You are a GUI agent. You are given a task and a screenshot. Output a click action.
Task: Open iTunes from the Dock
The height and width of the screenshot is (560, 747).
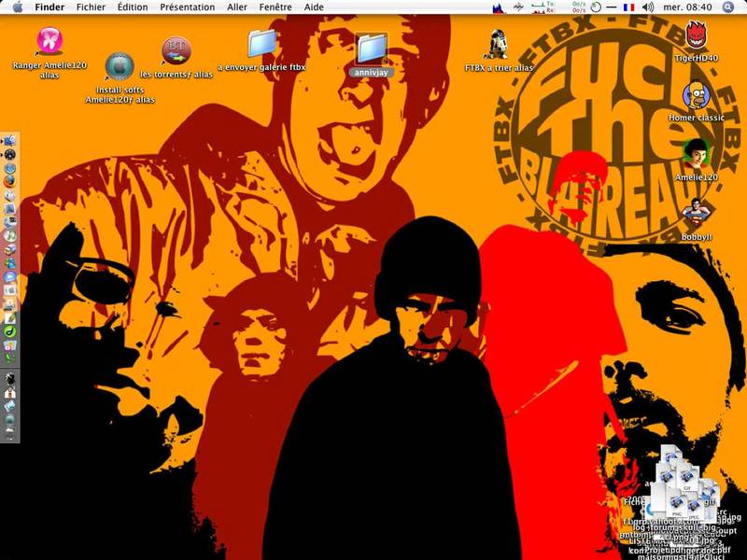10,236
